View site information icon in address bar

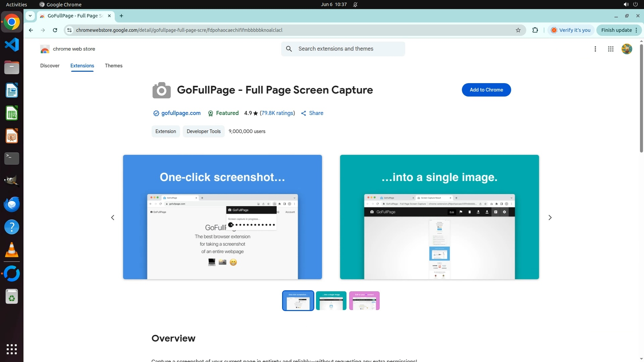point(69,30)
